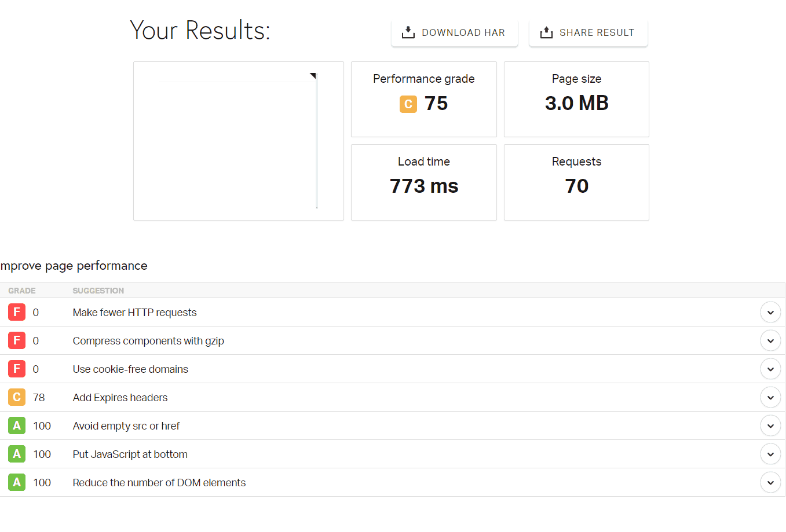Click the Page size value 3.0 MB
This screenshot has height=532, width=786.
[576, 103]
